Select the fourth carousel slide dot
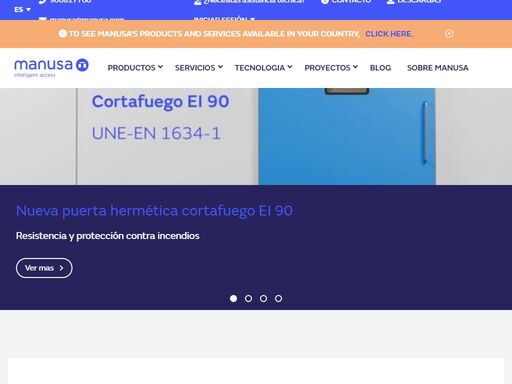 coord(278,298)
